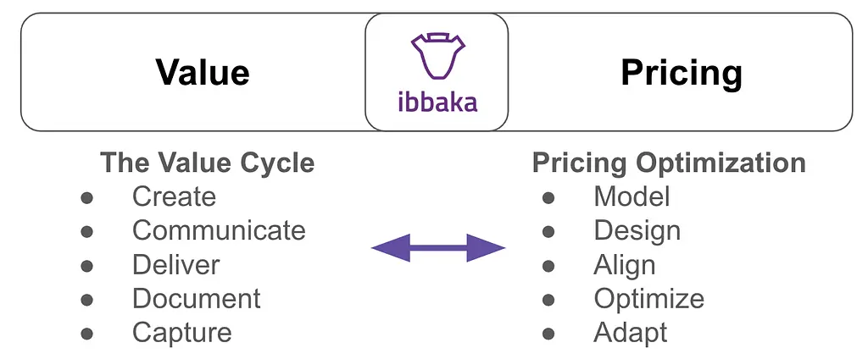Viewport: 868px width, 359px height.
Task: Choose the Document list item
Action: point(196,298)
